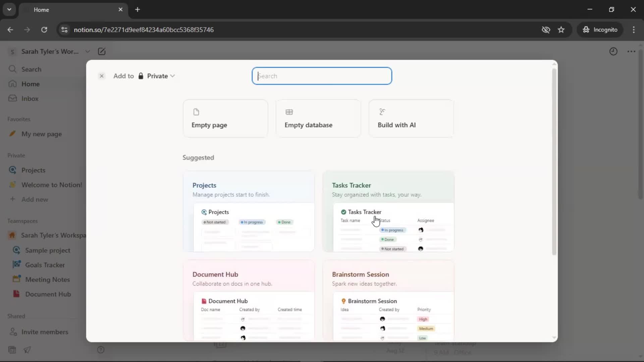Screen dimensions: 644x362
Task: Open the updates clock icon
Action: click(x=613, y=52)
